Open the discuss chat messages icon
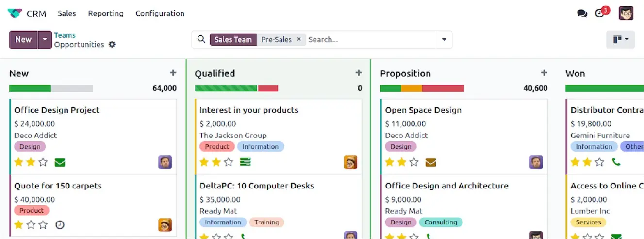 click(582, 14)
